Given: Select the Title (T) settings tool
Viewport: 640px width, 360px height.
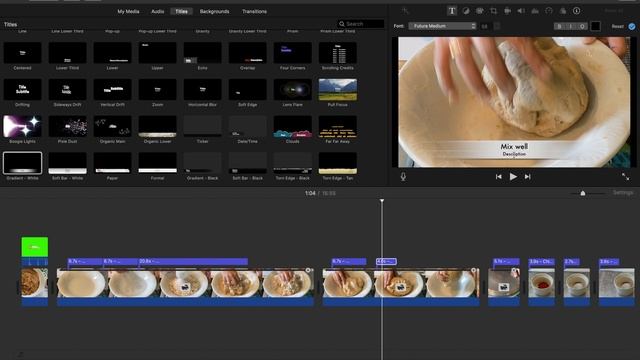Looking at the screenshot, I should [x=452, y=11].
